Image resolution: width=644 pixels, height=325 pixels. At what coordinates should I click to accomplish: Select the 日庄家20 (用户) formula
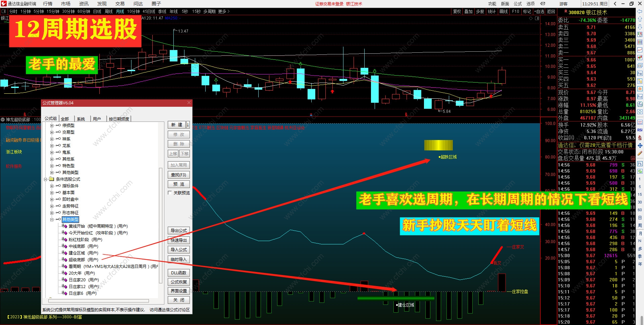84,280
